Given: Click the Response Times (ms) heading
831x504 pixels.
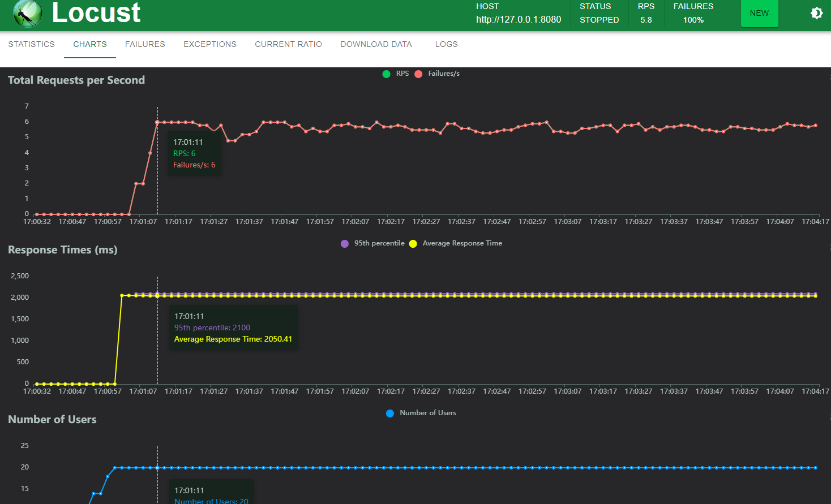Looking at the screenshot, I should (x=63, y=249).
